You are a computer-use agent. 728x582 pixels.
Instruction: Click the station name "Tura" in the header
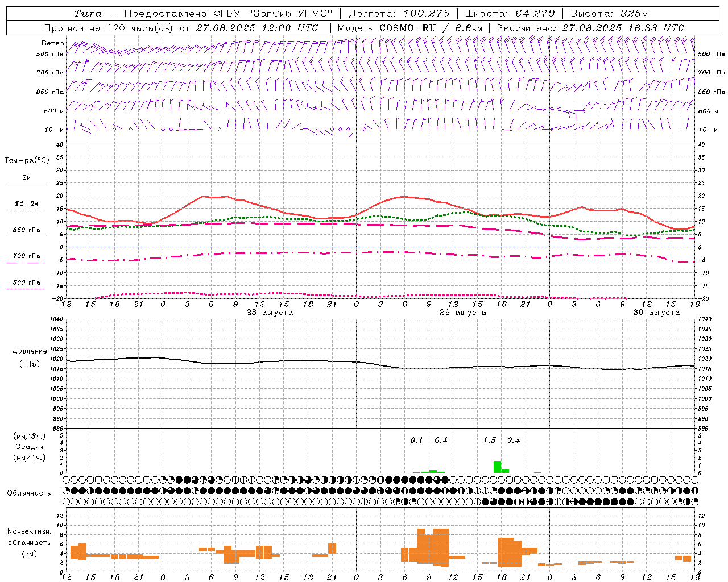point(88,14)
